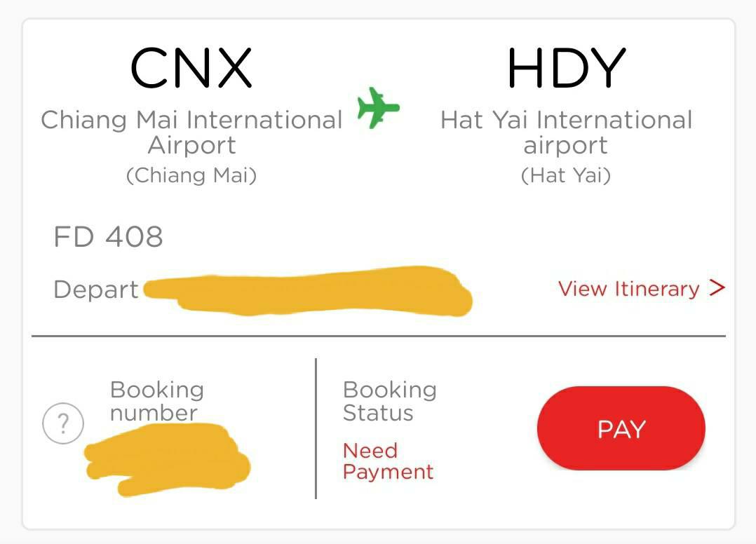This screenshot has height=544, width=756.
Task: Tap the Hat Yai International airport name
Action: click(567, 132)
